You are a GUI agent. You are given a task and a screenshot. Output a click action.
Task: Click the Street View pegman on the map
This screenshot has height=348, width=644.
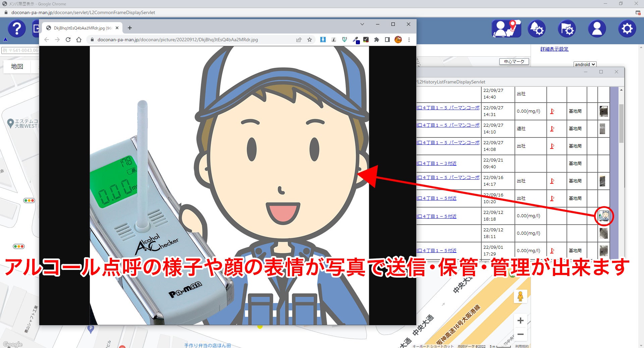520,296
